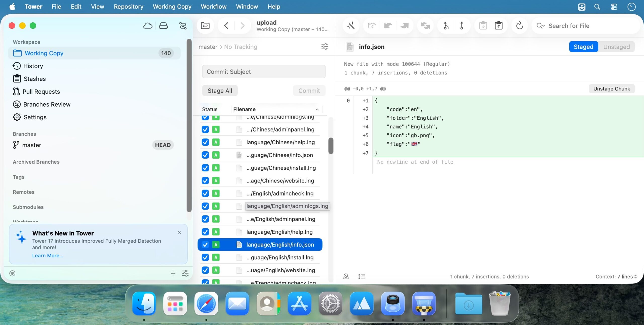Select the master branch in sidebar
644x325 pixels.
pos(94,145)
